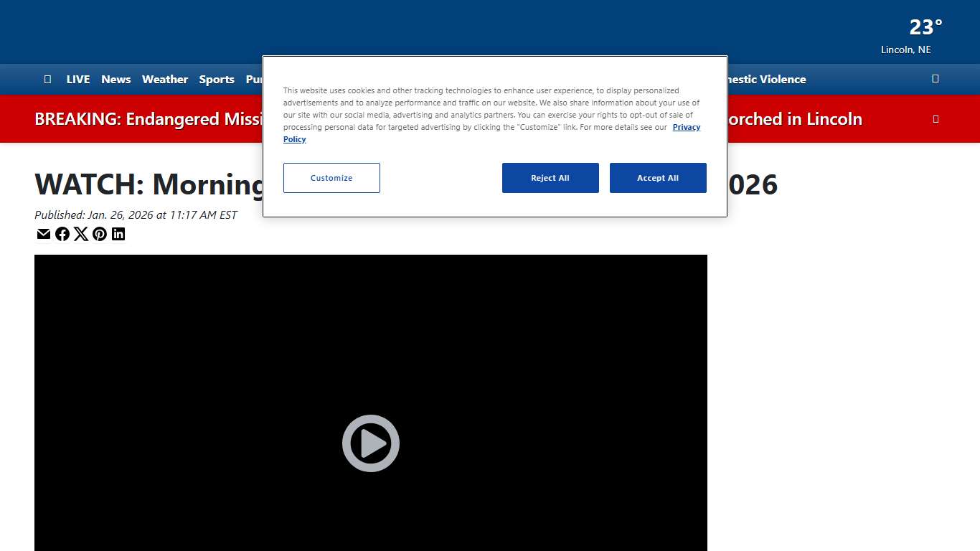The height and width of the screenshot is (551, 980).
Task: Play the Morning video
Action: 370,443
